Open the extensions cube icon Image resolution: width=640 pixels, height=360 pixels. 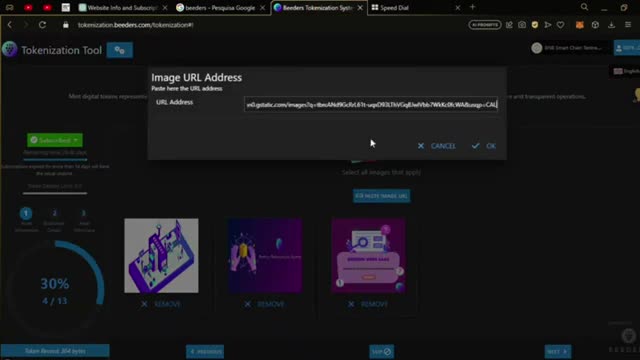[596, 25]
